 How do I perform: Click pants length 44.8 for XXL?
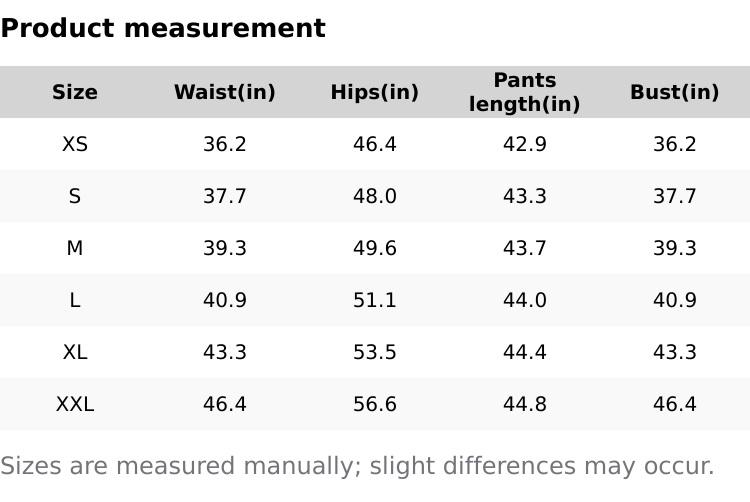coord(525,404)
